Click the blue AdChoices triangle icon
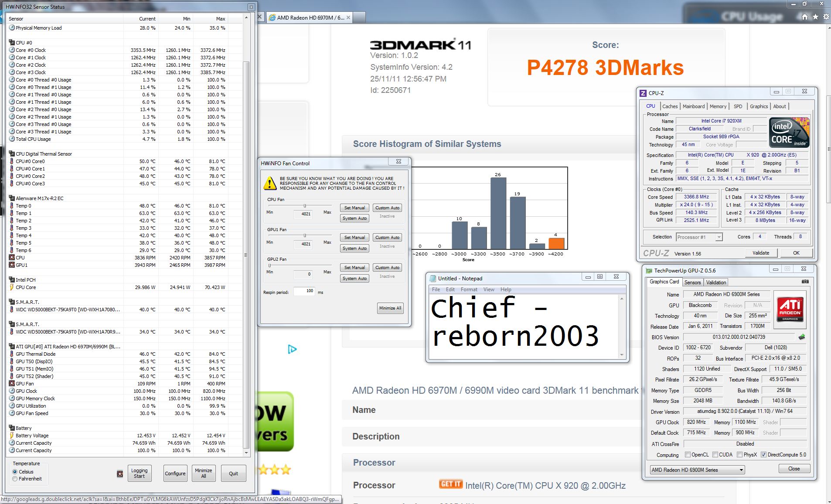The height and width of the screenshot is (504, 831). tap(292, 349)
